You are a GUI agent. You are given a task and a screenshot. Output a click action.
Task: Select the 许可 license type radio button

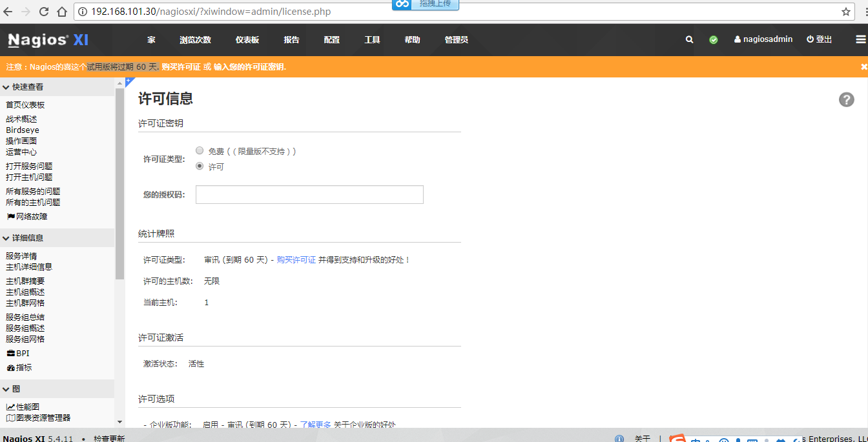tap(200, 166)
